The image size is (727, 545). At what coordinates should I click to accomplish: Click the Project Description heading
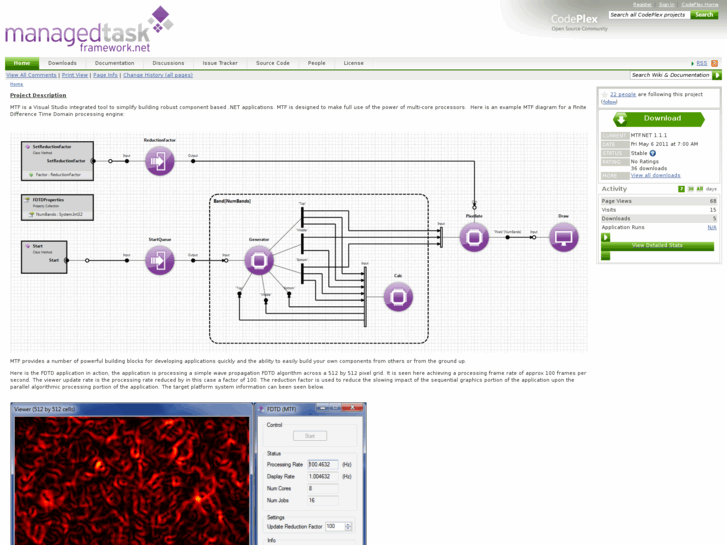pos(38,95)
